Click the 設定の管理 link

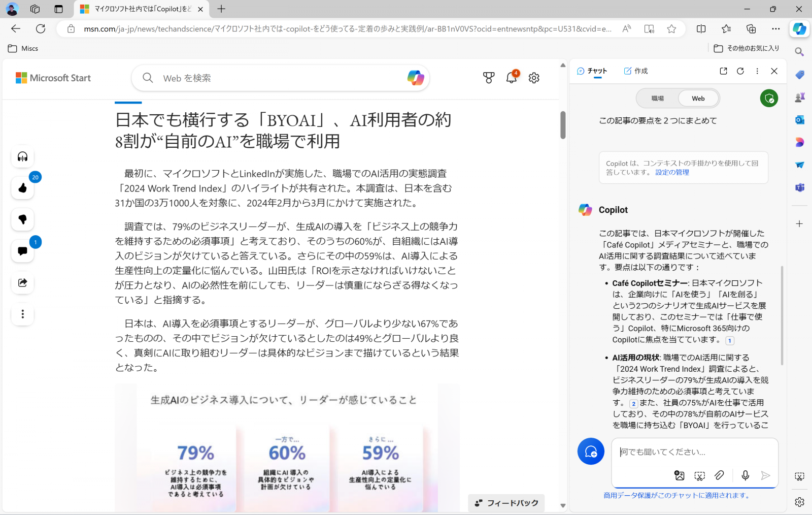672,172
